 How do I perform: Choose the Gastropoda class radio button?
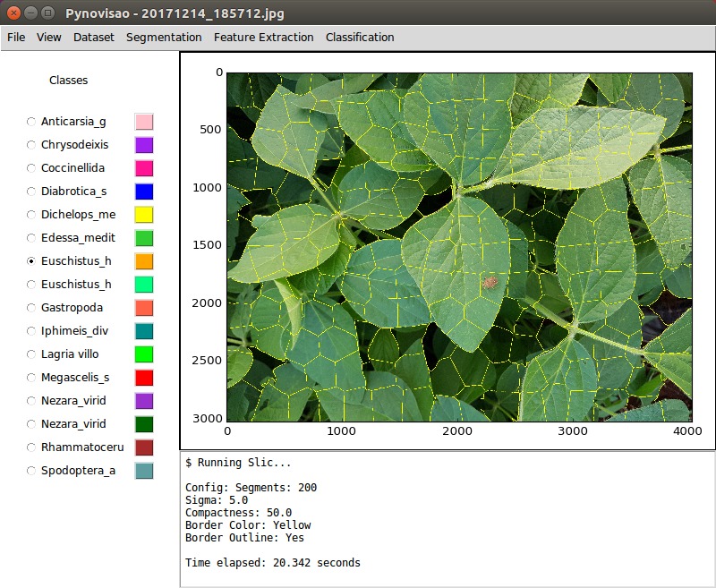[32, 308]
